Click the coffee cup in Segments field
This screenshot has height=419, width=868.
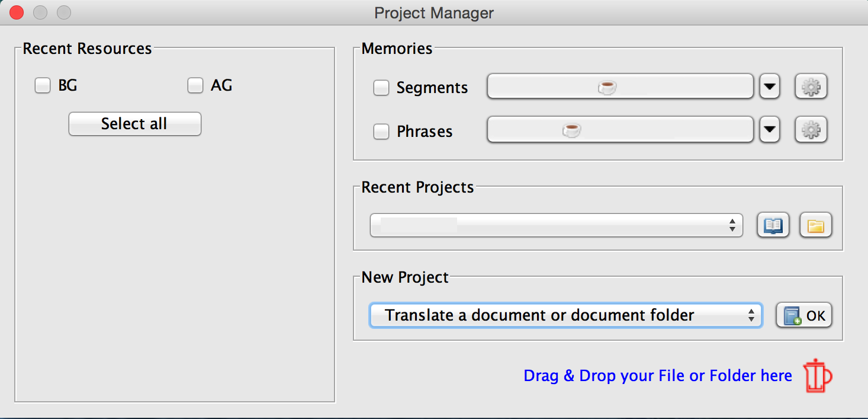tap(607, 88)
